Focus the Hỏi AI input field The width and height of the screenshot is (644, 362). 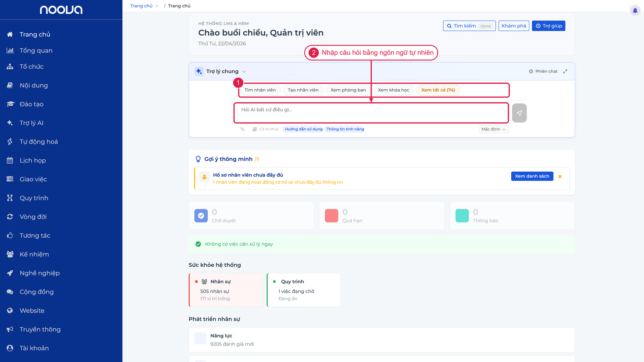(371, 113)
